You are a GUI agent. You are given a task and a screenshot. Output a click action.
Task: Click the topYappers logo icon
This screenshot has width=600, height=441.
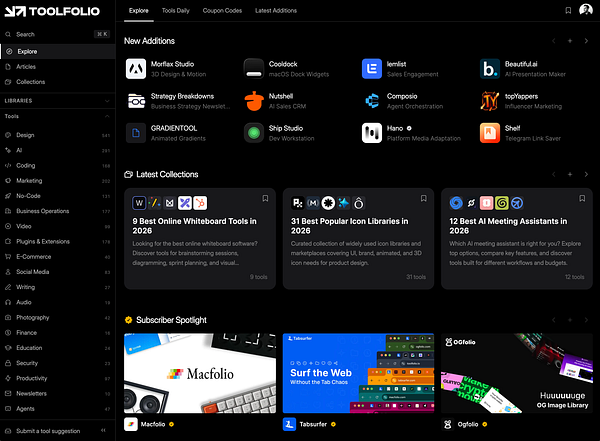(x=490, y=101)
